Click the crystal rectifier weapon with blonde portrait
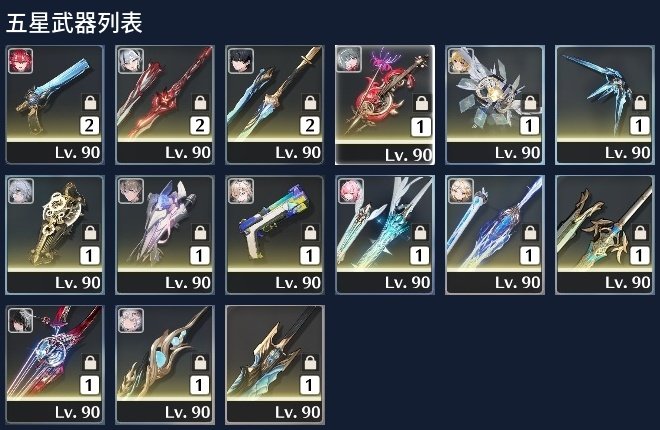Image resolution: width=660 pixels, height=430 pixels. click(495, 105)
